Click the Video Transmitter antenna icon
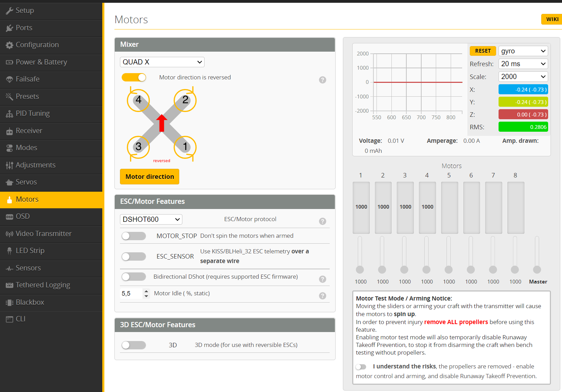562x392 pixels. tap(9, 234)
